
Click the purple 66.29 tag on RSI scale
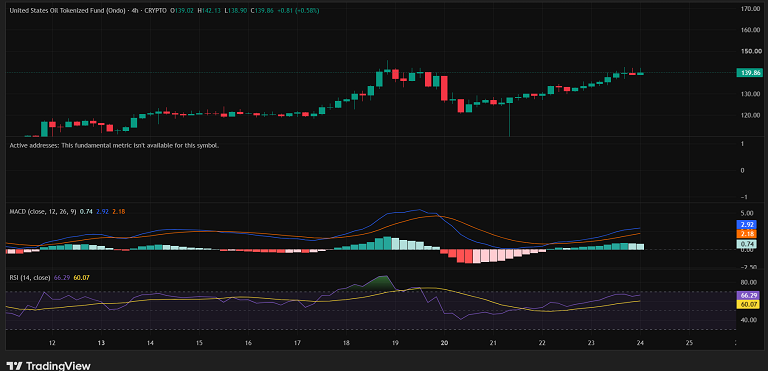[x=749, y=296]
